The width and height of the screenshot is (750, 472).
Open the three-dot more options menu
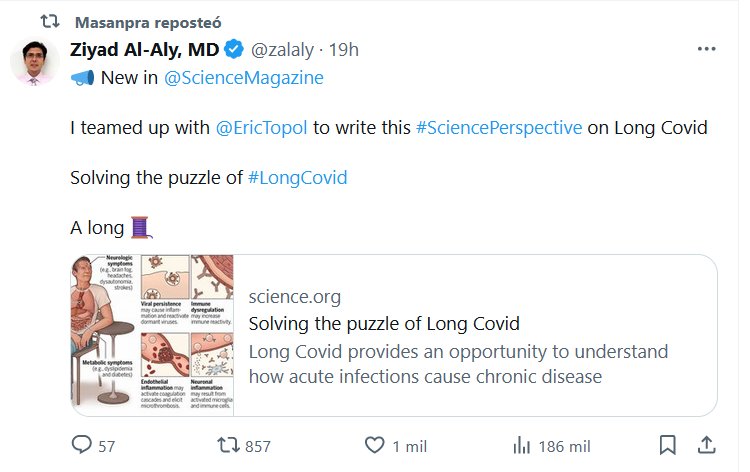click(706, 49)
